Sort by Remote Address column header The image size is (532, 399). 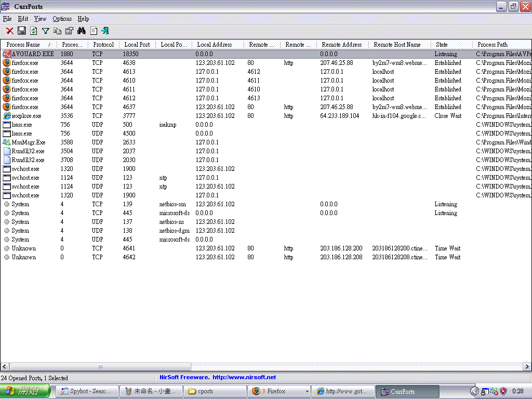(x=342, y=45)
